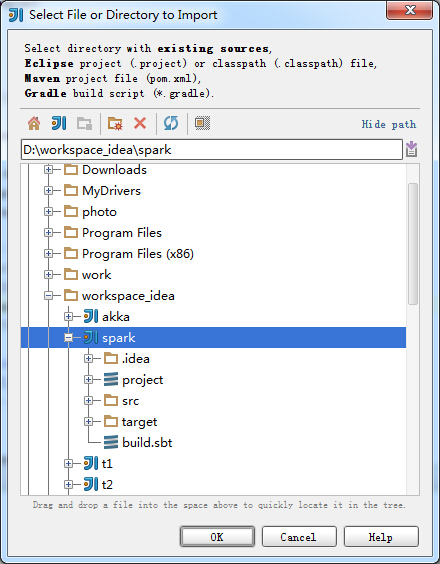Click the akka project icon
Image resolution: width=440 pixels, height=564 pixels.
pyautogui.click(x=91, y=317)
